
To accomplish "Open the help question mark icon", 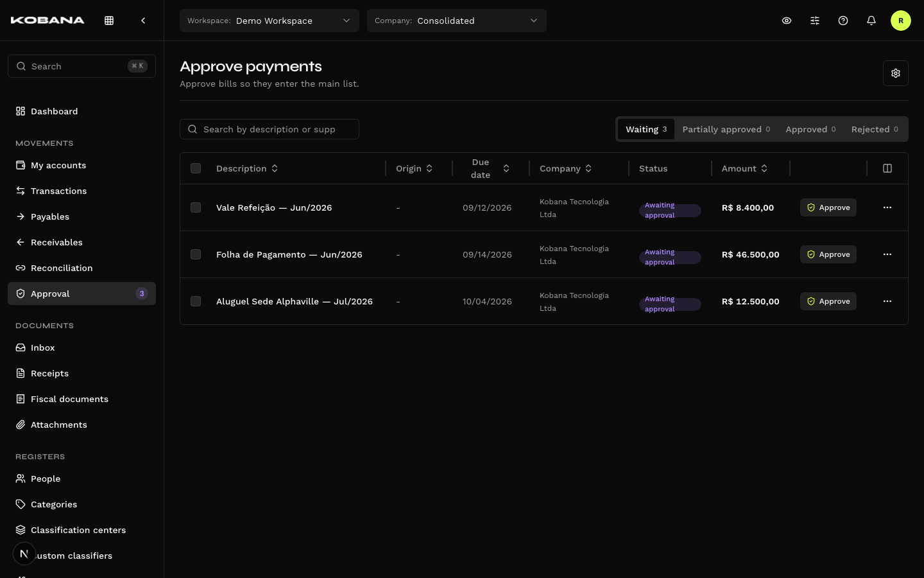I will click(843, 21).
